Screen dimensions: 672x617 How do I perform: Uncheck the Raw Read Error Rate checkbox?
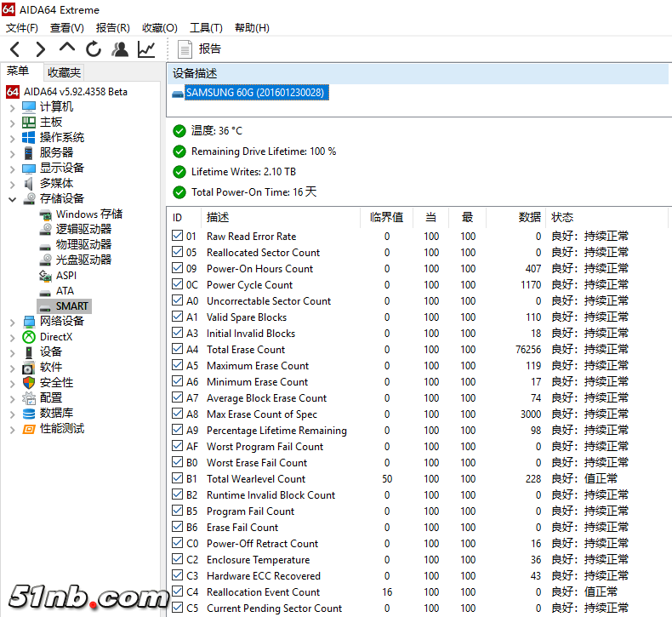click(x=177, y=237)
